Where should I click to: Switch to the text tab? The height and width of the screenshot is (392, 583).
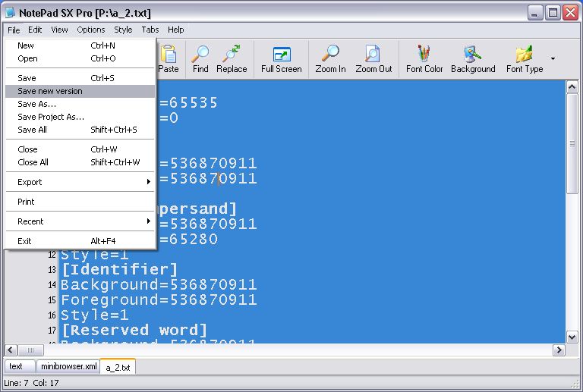[x=19, y=366]
